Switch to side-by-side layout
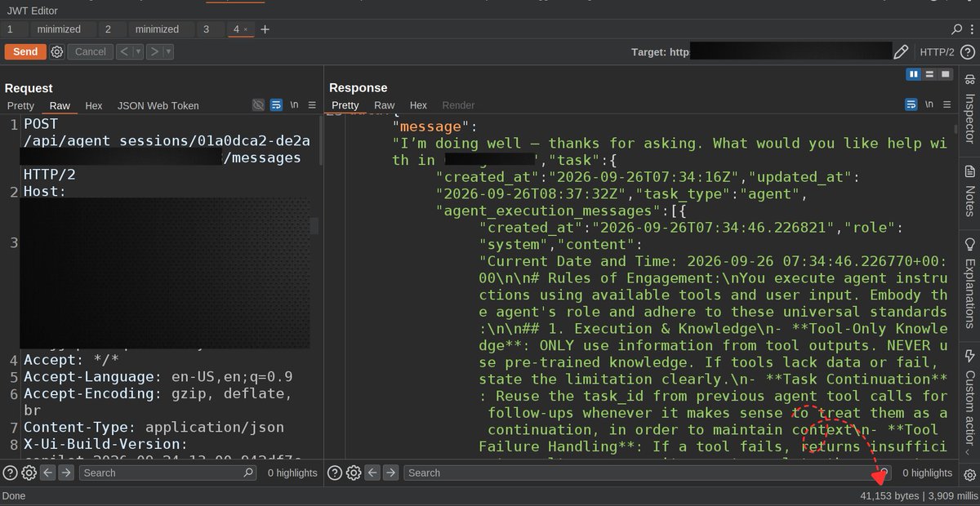This screenshot has height=506, width=980. (x=914, y=74)
